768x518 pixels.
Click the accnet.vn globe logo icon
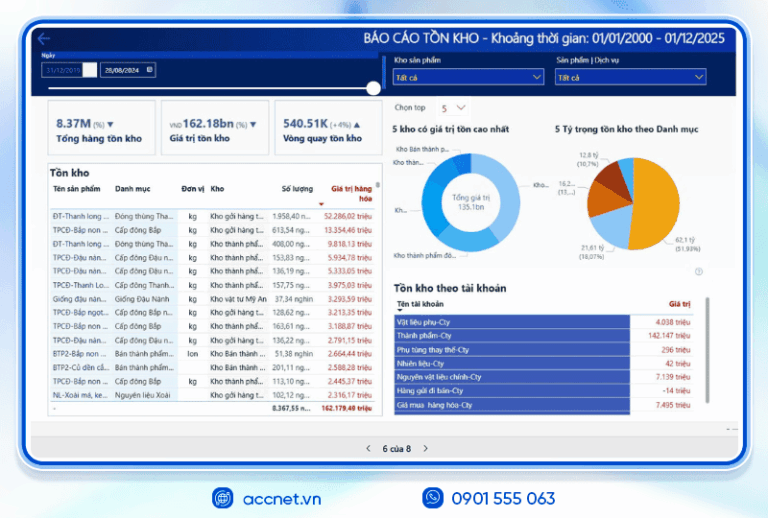click(222, 497)
